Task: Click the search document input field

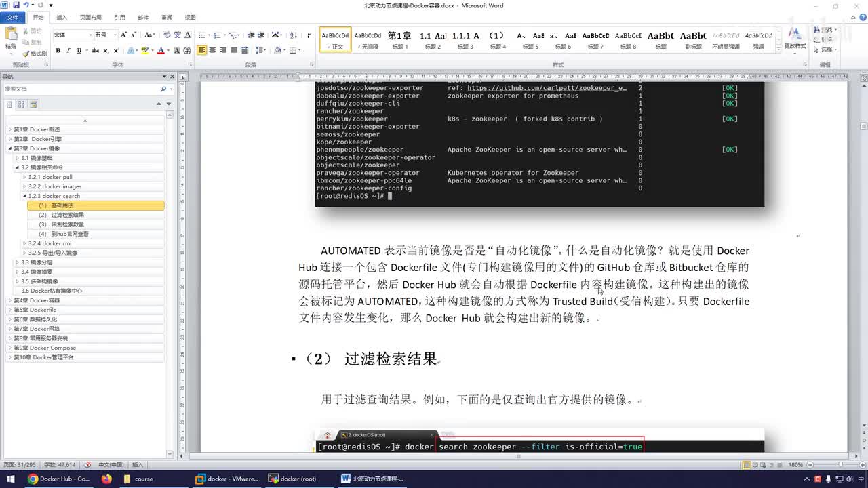Action: click(x=80, y=89)
